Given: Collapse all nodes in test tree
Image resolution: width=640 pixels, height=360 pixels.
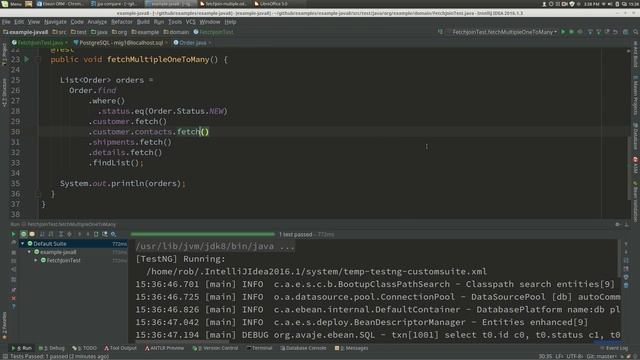Looking at the screenshot, I should pos(69,234).
